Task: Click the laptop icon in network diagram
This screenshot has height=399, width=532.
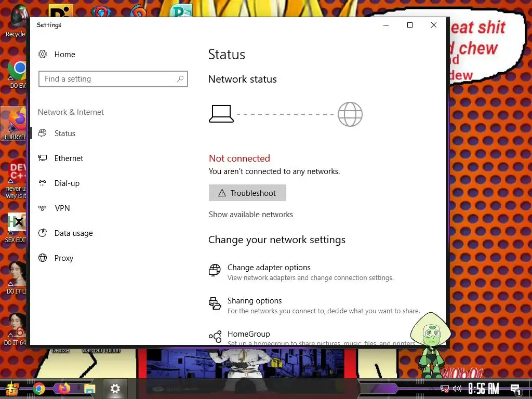Action: [x=221, y=114]
